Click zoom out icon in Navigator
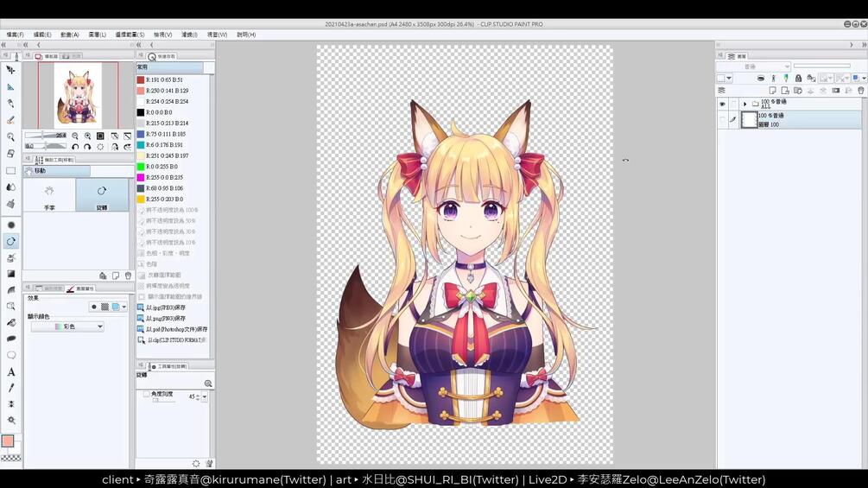Image resolution: width=868 pixels, height=488 pixels. pyautogui.click(x=75, y=136)
